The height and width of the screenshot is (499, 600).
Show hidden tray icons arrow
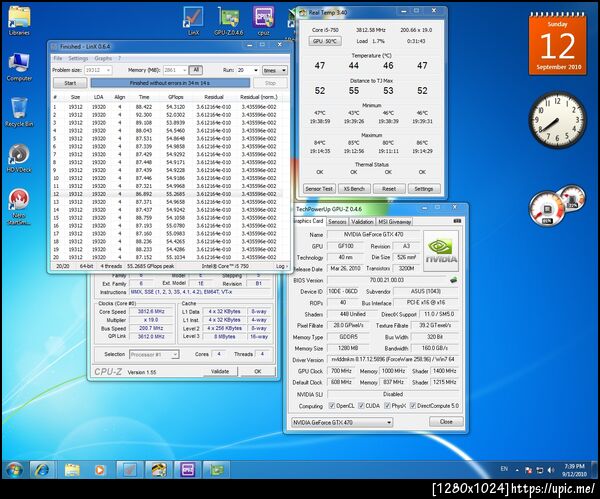click(x=517, y=470)
